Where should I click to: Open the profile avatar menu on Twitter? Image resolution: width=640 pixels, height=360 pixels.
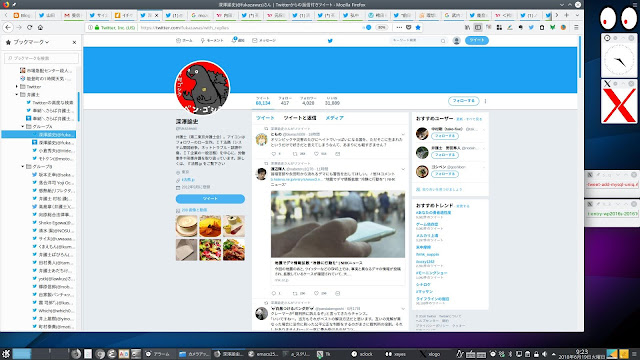click(x=457, y=40)
